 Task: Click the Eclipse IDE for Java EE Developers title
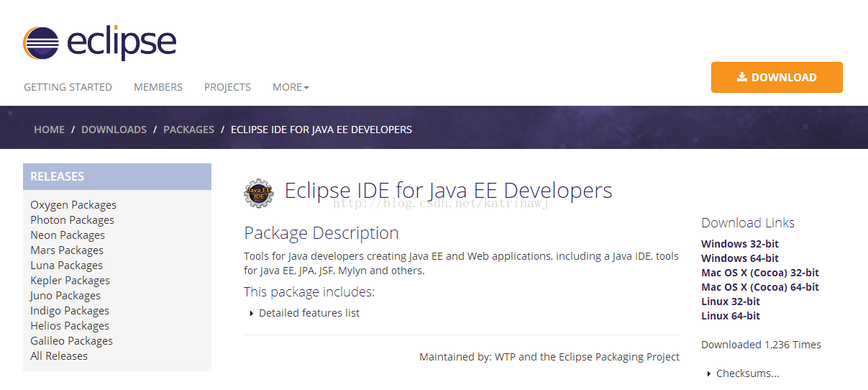[x=449, y=191]
